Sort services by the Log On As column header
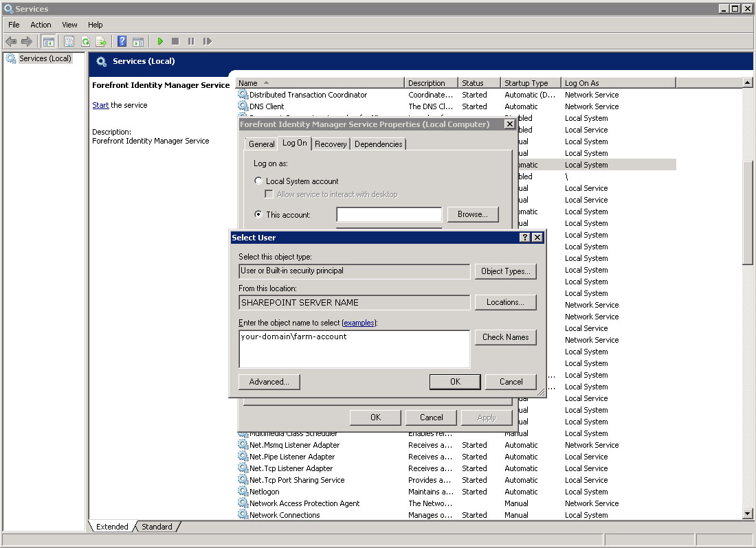756x548 pixels. pos(619,83)
